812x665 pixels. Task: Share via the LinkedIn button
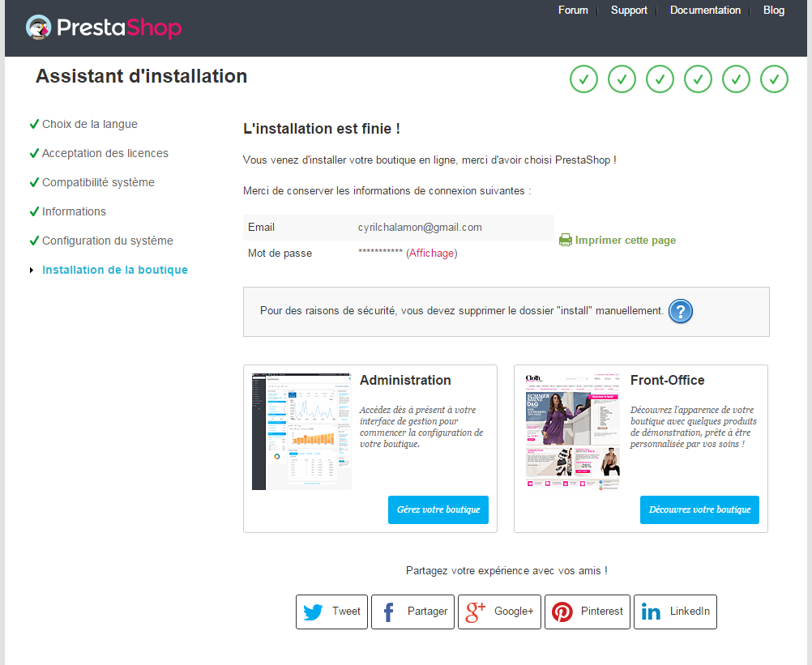675,612
